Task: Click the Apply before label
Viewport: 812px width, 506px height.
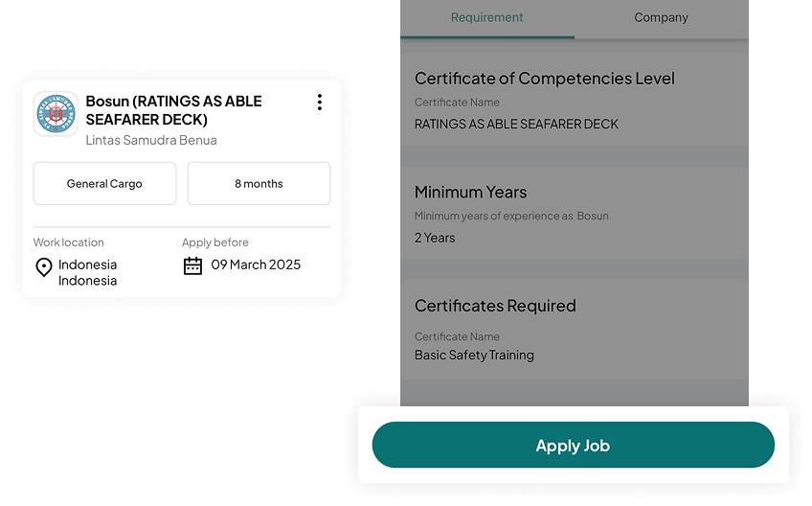Action: [215, 242]
